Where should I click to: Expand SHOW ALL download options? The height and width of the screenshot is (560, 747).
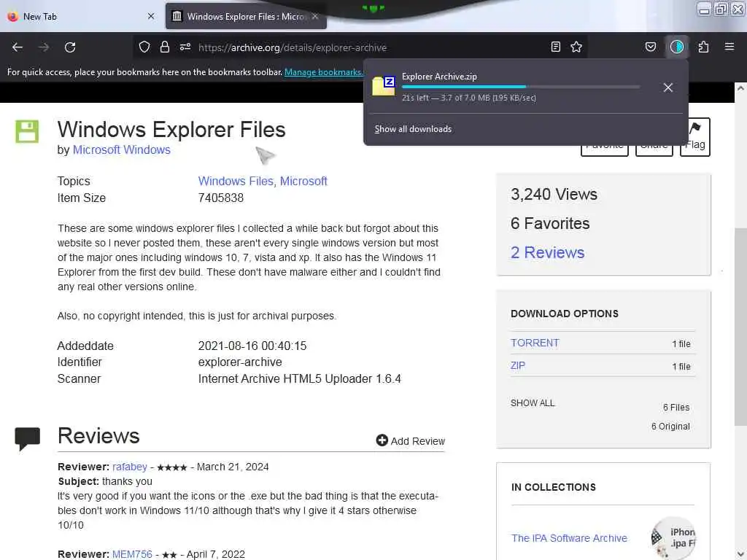[x=533, y=402]
